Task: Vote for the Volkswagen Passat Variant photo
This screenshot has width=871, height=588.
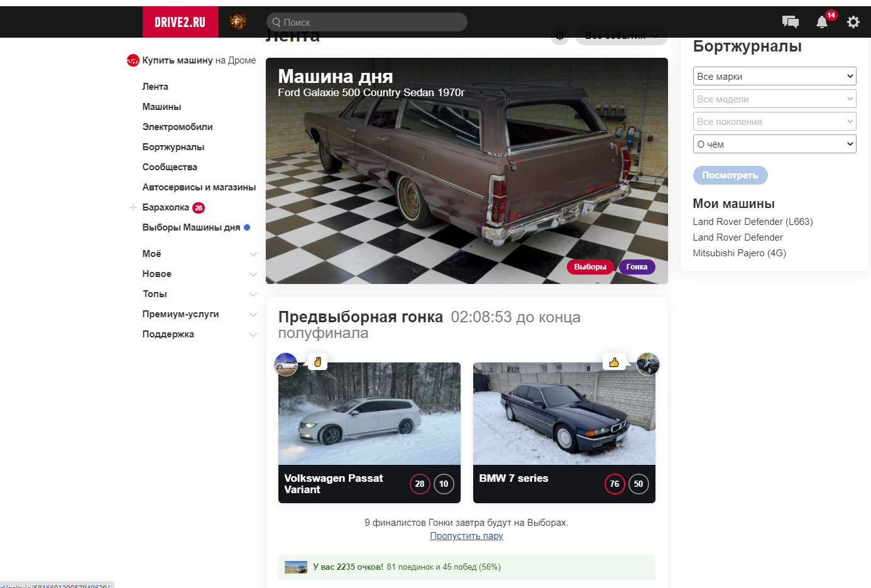Action: [x=370, y=414]
